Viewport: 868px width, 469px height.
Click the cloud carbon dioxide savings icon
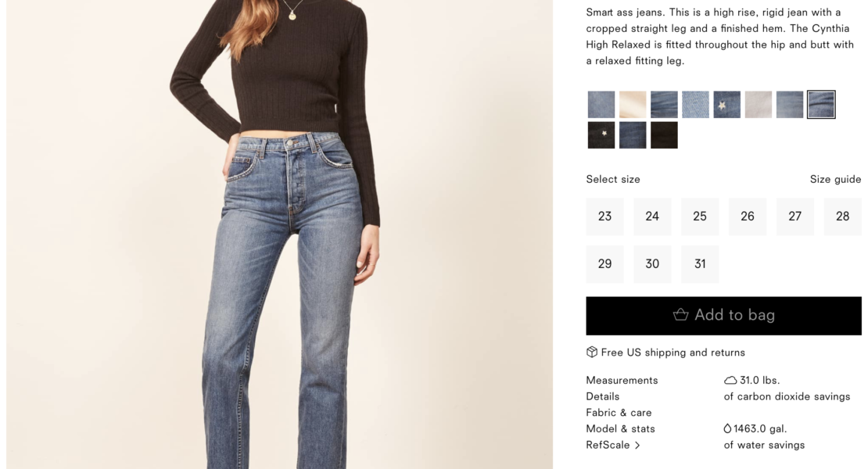click(x=730, y=380)
